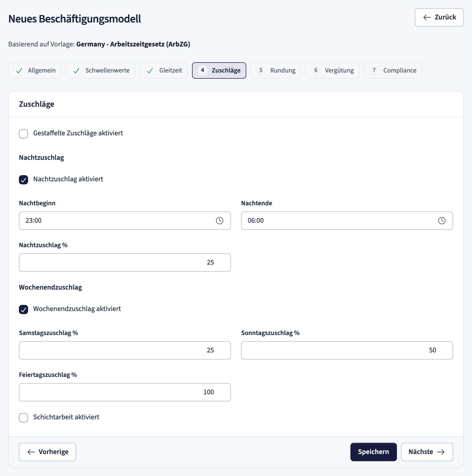Disable the Wochenendzuschlag aktiviert checkbox
472x476 pixels.
[x=24, y=309]
